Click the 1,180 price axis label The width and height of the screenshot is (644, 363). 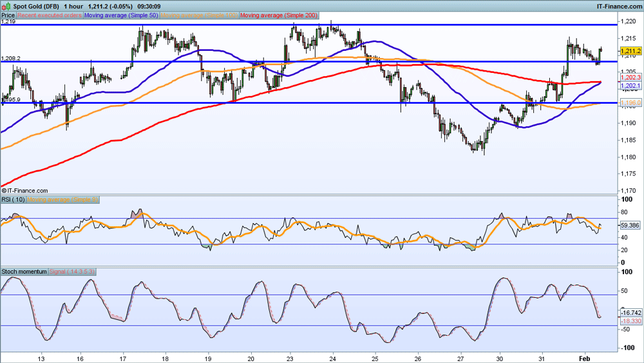tap(630, 157)
